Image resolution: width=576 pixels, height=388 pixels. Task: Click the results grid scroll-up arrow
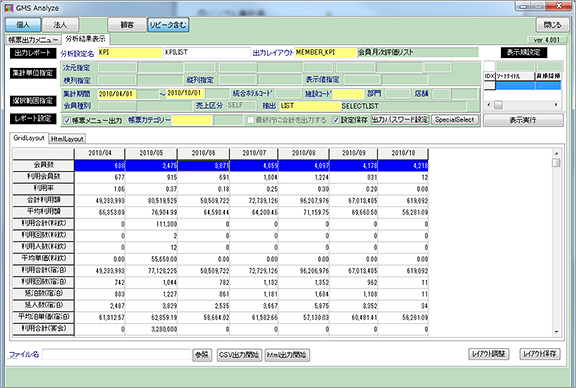coord(557,154)
